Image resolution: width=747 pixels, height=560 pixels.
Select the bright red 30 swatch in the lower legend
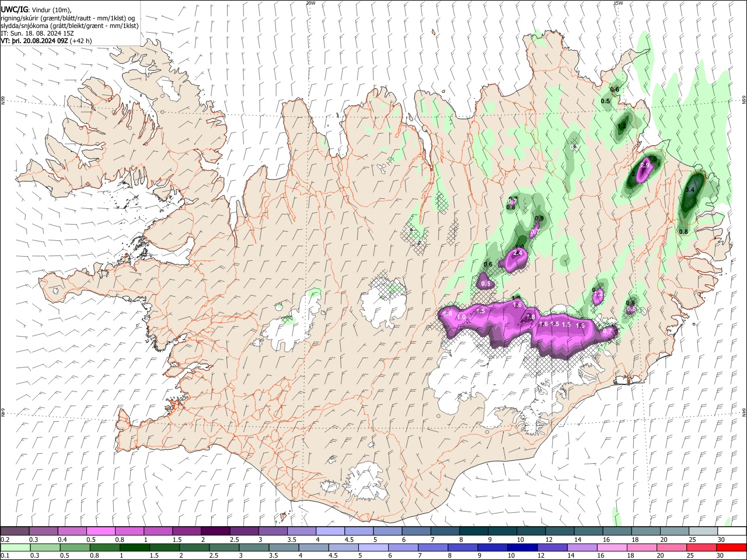(x=731, y=547)
